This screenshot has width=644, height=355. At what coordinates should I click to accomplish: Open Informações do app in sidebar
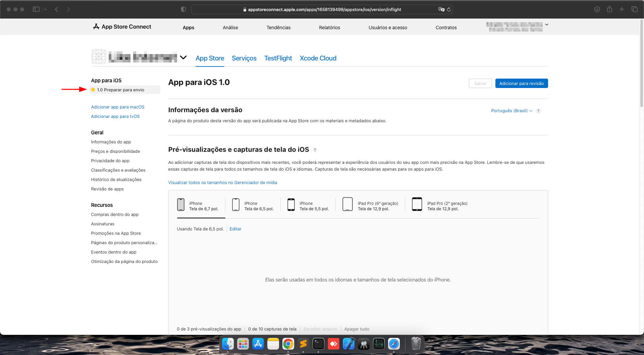pyautogui.click(x=111, y=142)
